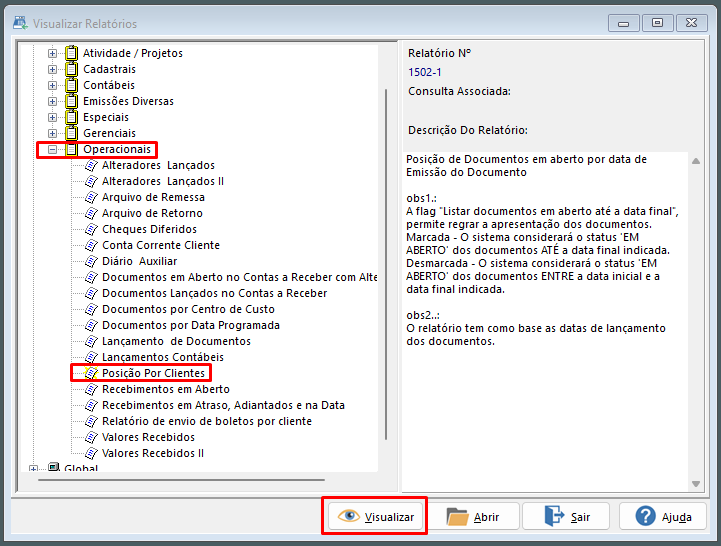Minimize the Visualizar Relatórios window
The width and height of the screenshot is (721, 546).
click(624, 23)
